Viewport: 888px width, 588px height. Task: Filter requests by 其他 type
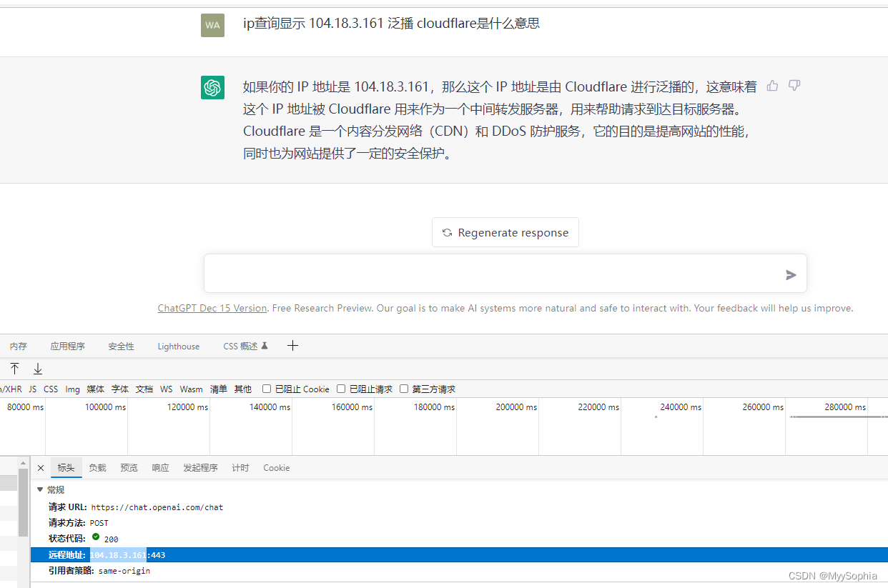[242, 389]
